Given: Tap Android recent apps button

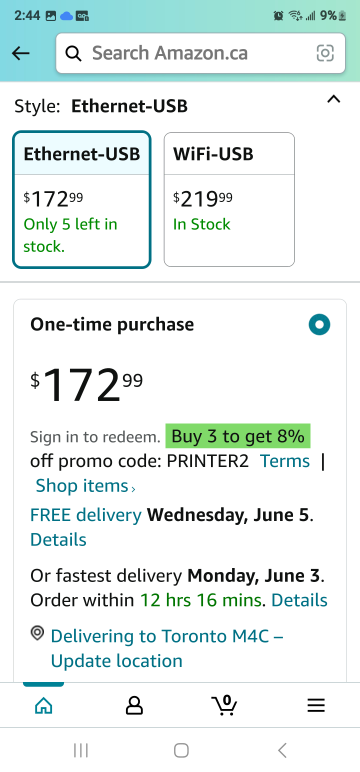Looking at the screenshot, I should pyautogui.click(x=80, y=750).
